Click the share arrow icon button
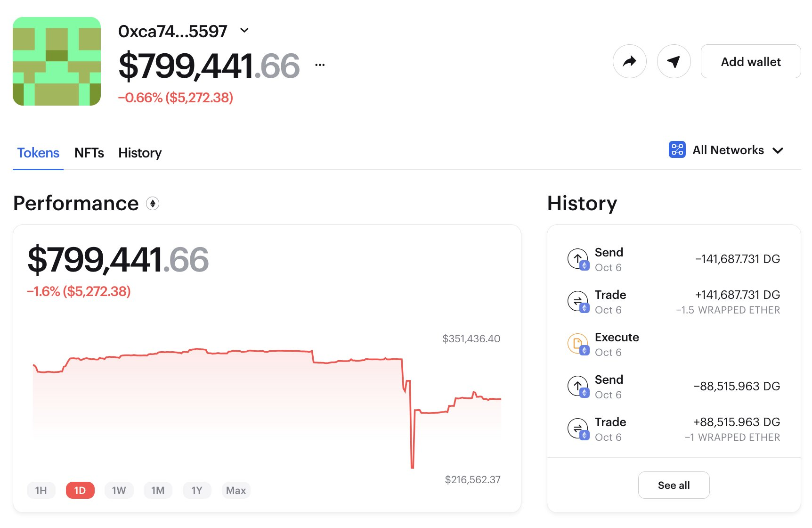 point(629,61)
